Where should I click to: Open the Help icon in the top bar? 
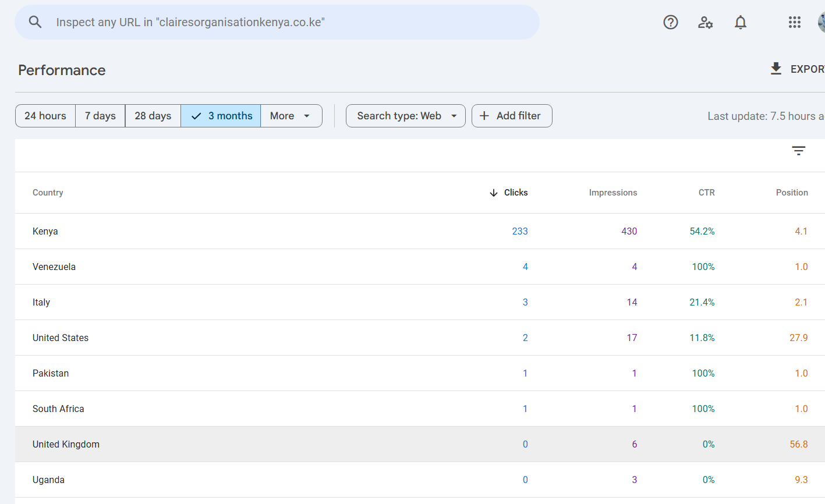670,22
